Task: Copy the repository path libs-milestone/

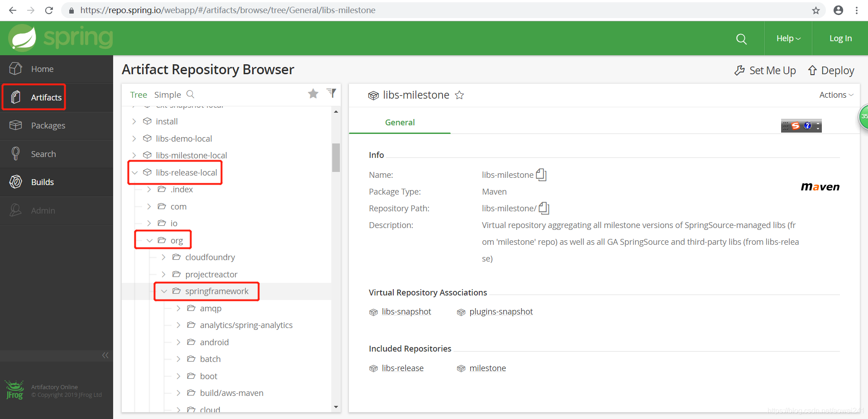Action: pos(544,208)
